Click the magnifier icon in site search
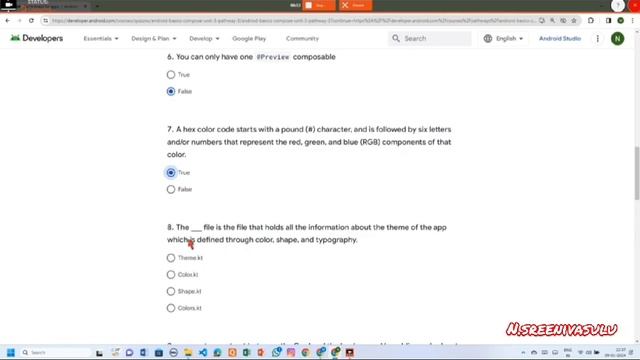The image size is (640, 360). tap(396, 38)
